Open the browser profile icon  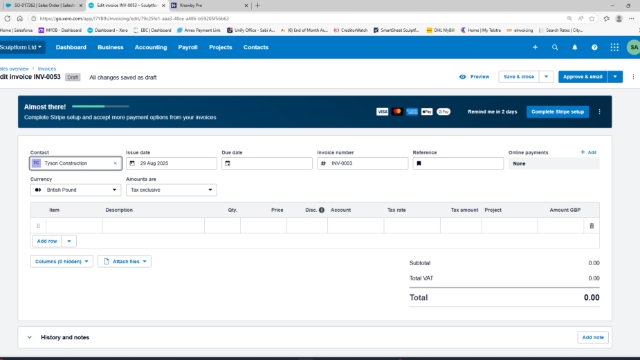pos(619,18)
